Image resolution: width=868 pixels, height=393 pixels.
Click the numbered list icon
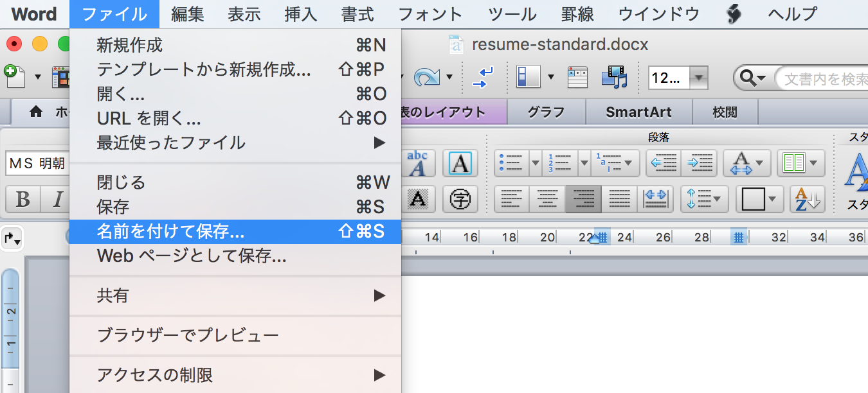tap(561, 163)
